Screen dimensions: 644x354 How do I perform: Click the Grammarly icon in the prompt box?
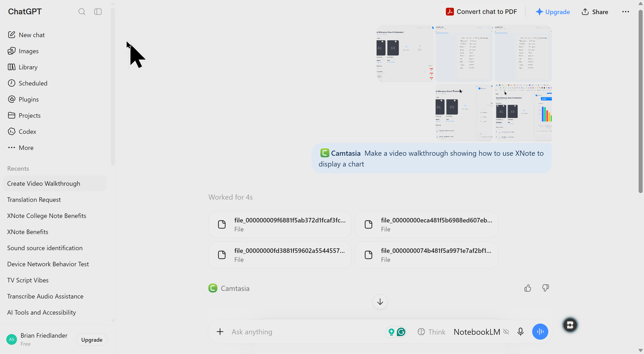coord(401,332)
